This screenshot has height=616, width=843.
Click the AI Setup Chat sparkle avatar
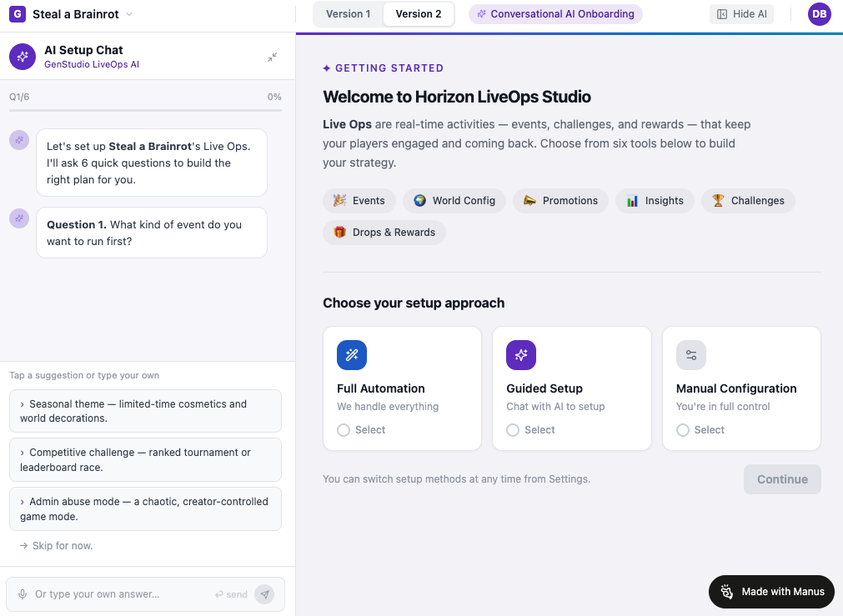23,57
